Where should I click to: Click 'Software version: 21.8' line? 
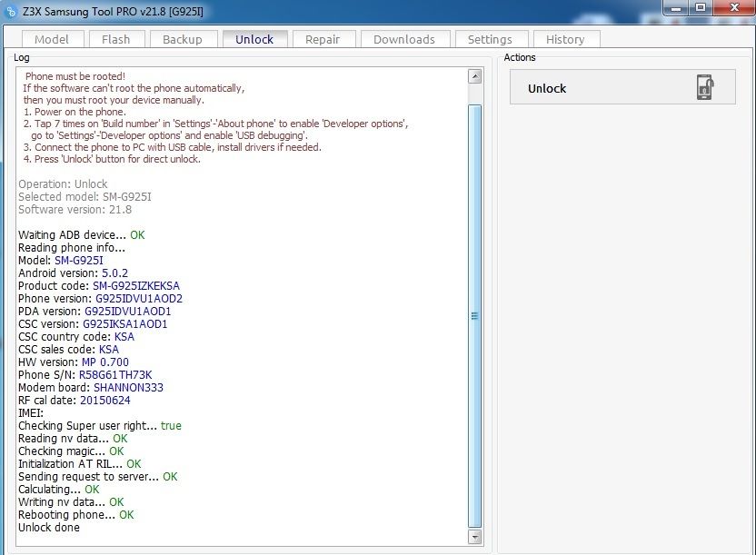pos(75,210)
